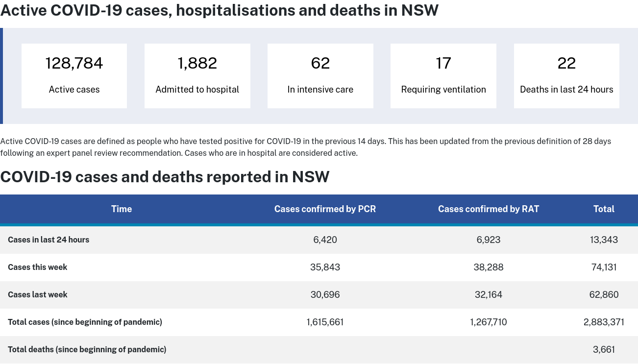
Task: Click the Total column header
Action: (604, 209)
